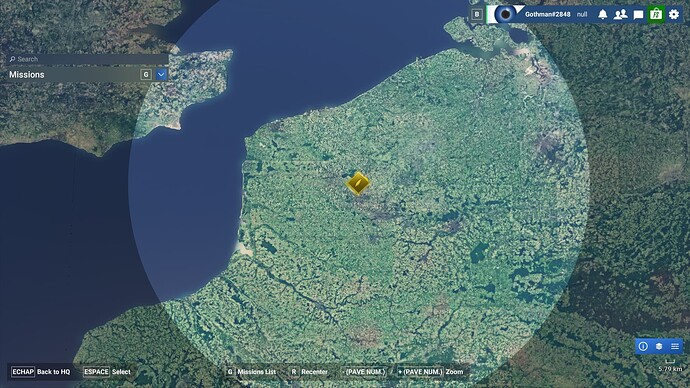This screenshot has width=690, height=388.
Task: Show the map info panel icon
Action: tap(643, 346)
